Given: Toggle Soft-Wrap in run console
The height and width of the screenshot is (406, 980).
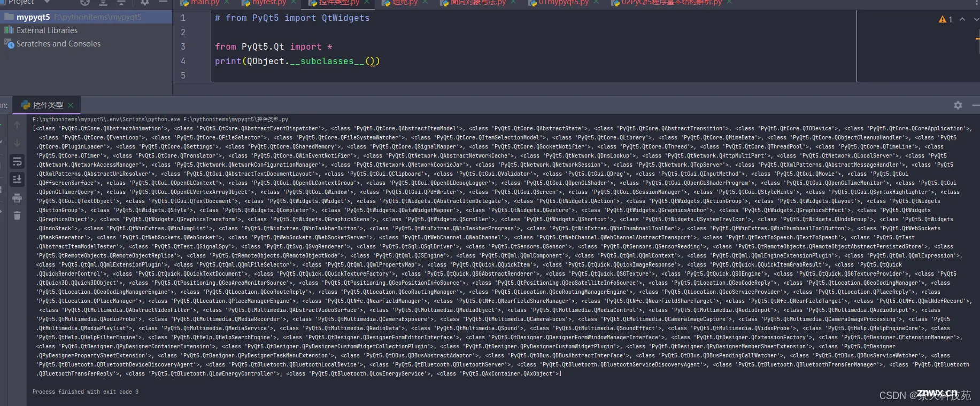Looking at the screenshot, I should (17, 161).
